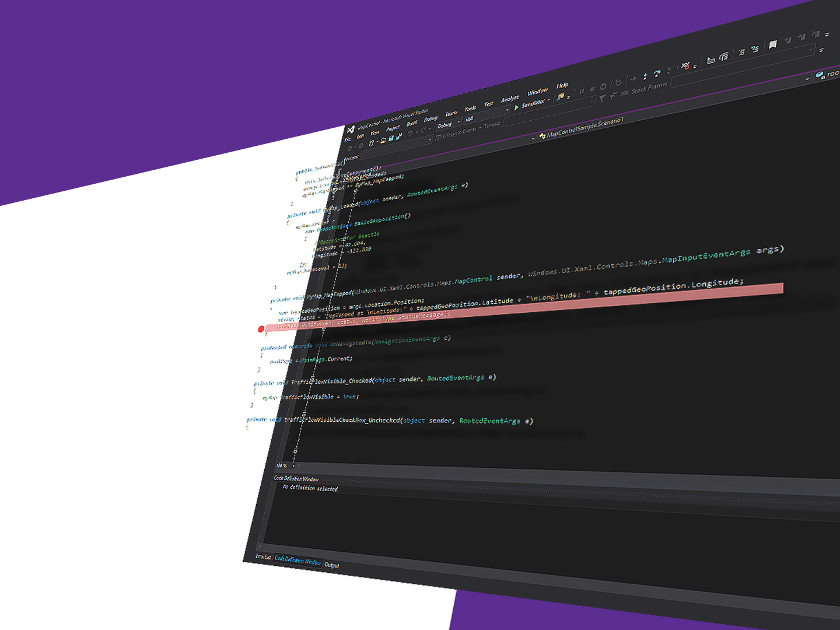Switch to the Output tab
The height and width of the screenshot is (630, 840).
[x=331, y=565]
